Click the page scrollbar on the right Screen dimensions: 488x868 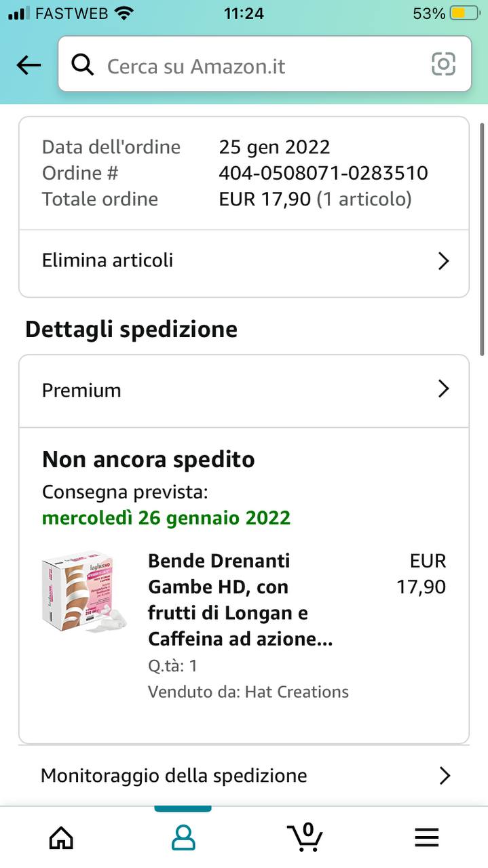482,237
